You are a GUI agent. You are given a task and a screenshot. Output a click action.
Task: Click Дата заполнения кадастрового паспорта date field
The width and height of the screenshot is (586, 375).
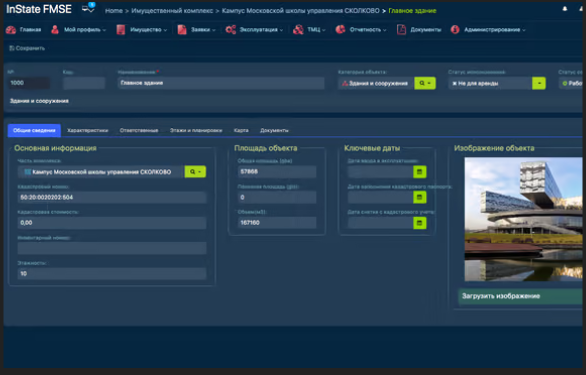click(380, 197)
